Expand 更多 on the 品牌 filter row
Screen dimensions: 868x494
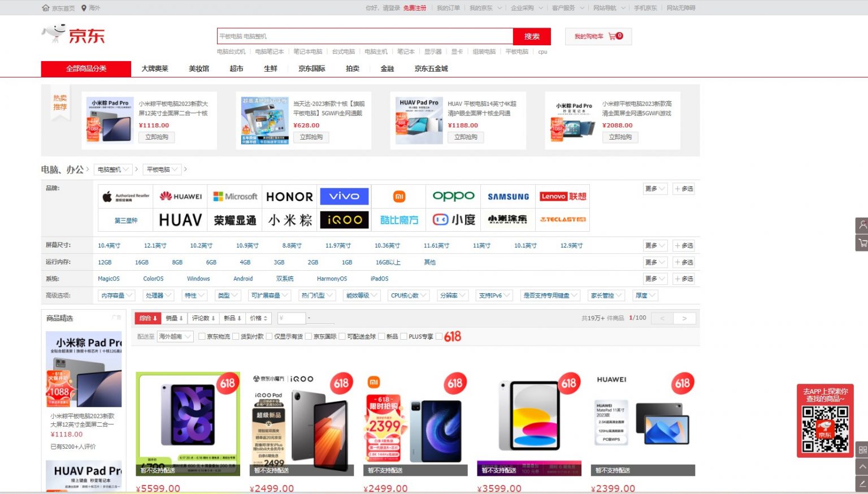[x=654, y=189]
